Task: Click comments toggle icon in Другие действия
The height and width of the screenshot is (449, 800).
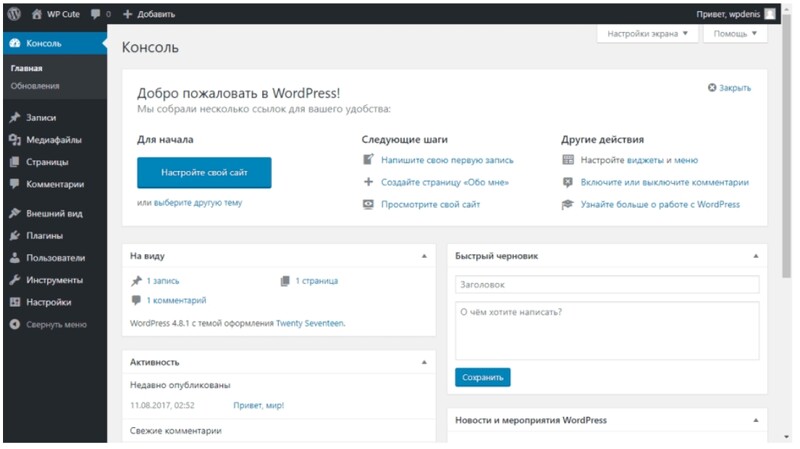Action: [x=568, y=182]
